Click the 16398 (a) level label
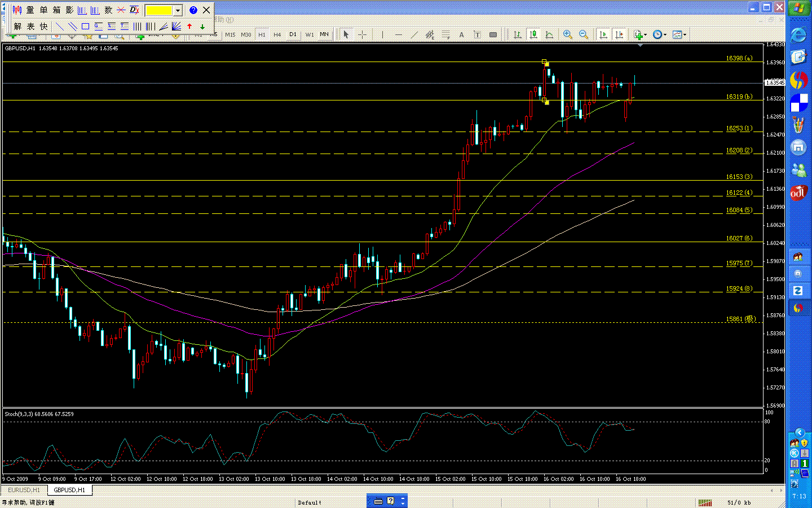 tap(739, 58)
